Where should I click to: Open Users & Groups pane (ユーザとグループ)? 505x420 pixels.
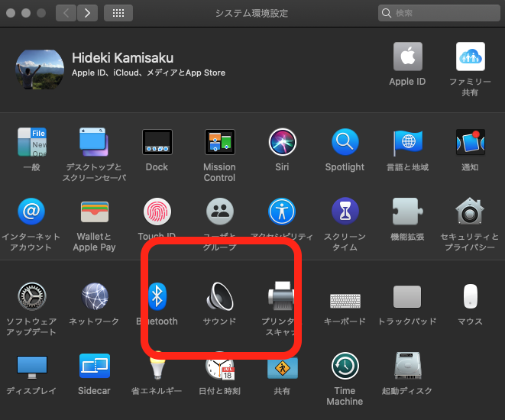point(220,212)
